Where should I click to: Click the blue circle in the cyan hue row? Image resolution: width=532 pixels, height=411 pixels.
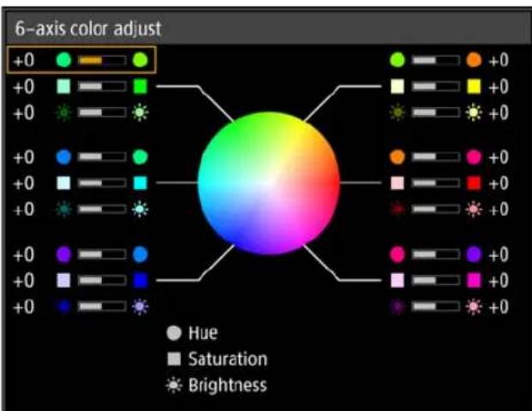point(63,157)
